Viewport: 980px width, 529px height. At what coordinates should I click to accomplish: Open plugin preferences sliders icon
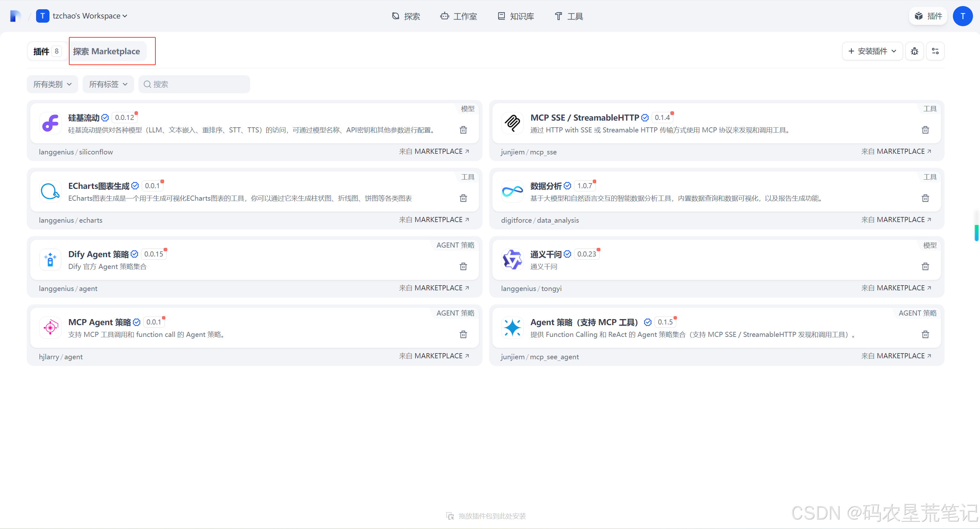point(935,51)
